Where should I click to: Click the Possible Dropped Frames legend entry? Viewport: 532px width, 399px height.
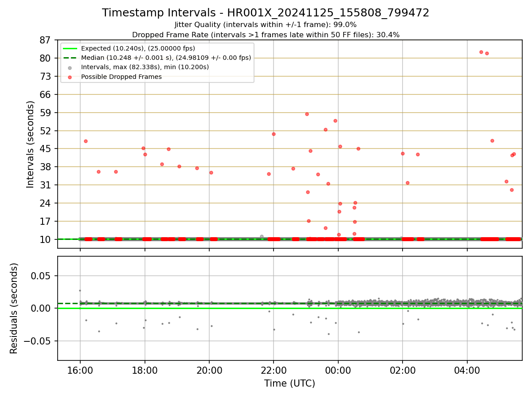click(121, 77)
